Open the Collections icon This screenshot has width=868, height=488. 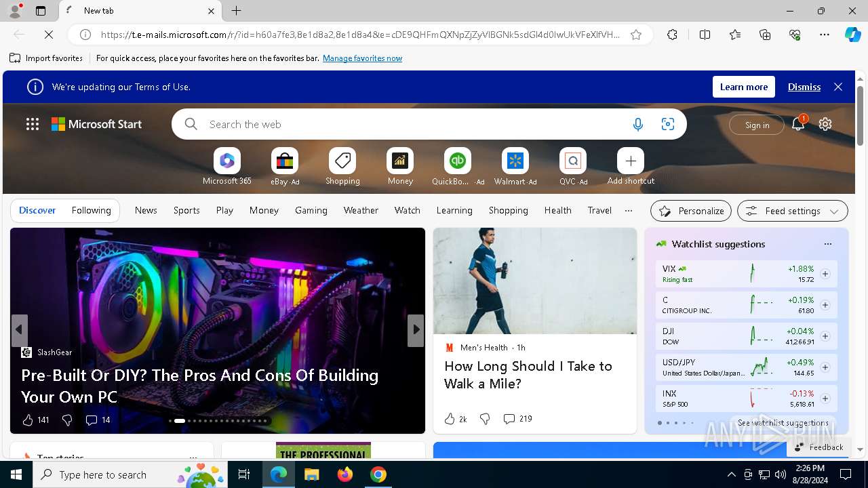point(765,35)
